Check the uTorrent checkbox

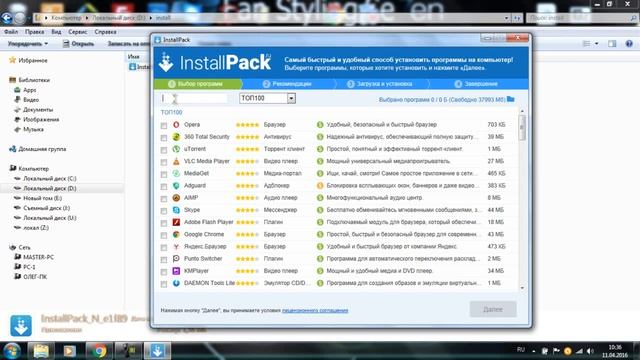164,150
